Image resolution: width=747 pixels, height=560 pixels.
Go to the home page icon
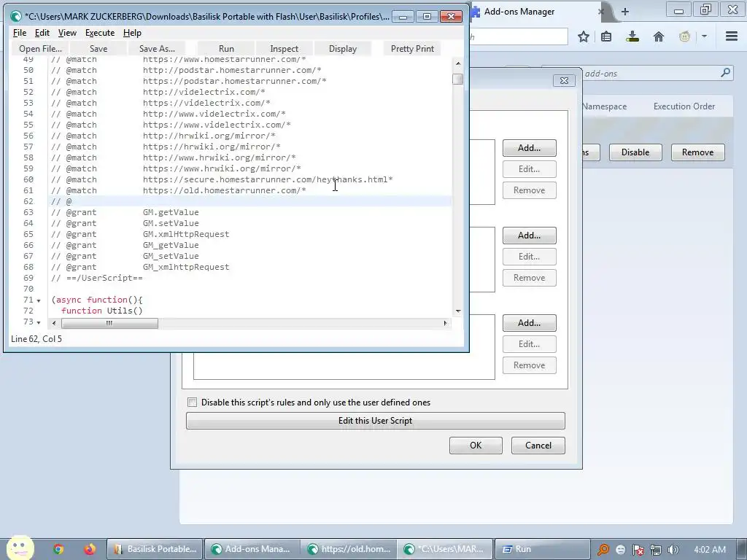tap(659, 36)
